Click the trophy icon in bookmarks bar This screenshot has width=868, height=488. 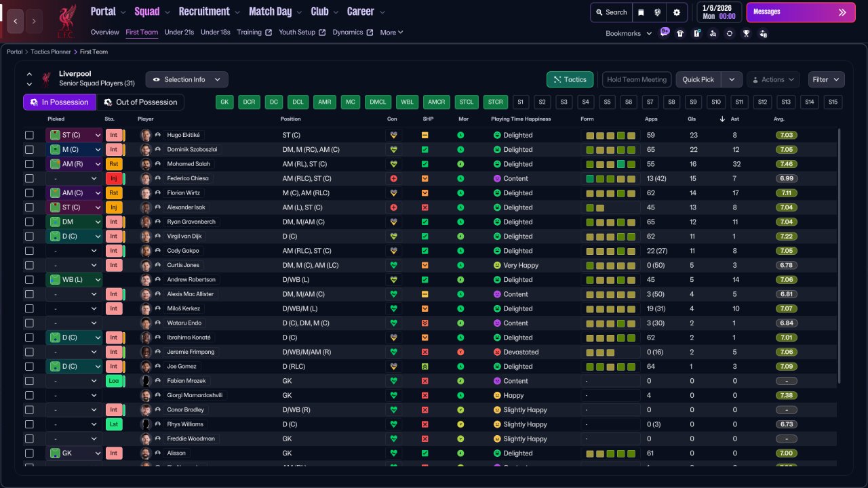746,33
